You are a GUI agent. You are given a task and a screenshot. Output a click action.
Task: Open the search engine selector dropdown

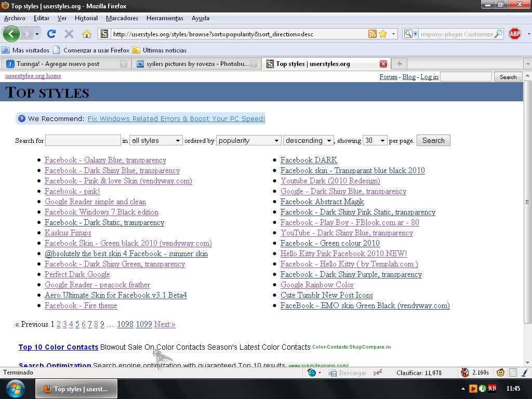pyautogui.click(x=410, y=34)
